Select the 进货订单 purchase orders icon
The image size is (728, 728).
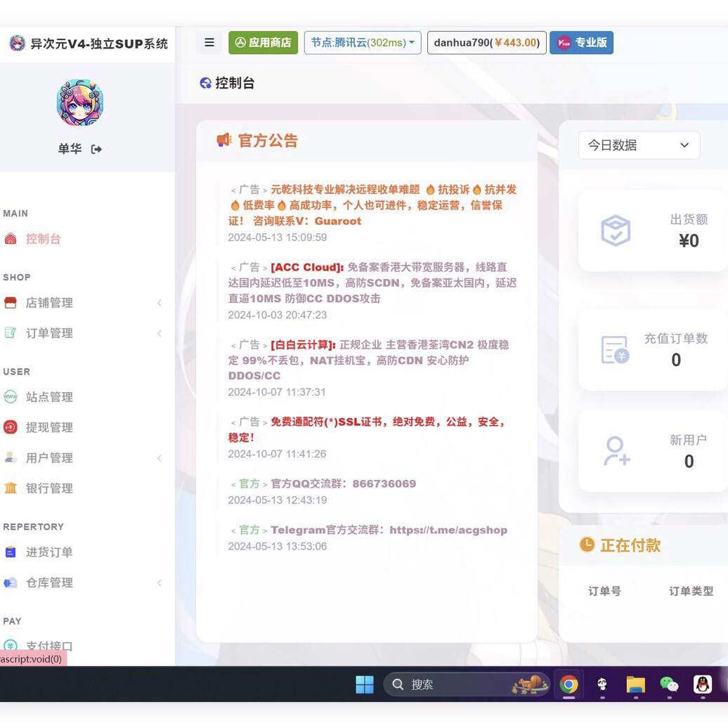pyautogui.click(x=12, y=552)
